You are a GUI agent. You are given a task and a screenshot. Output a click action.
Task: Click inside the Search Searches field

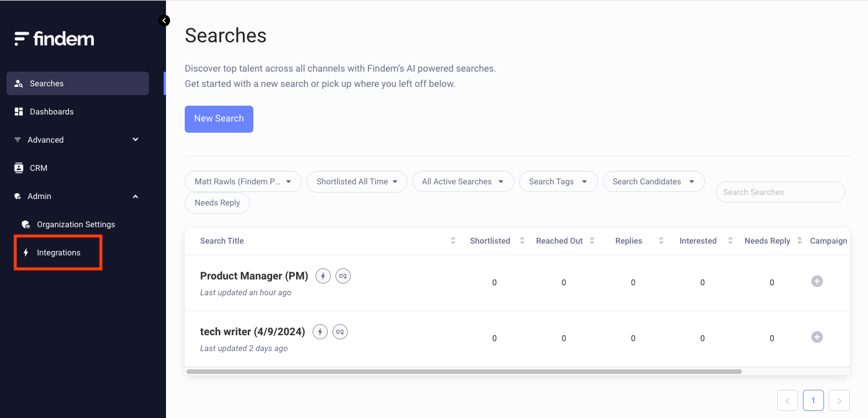[x=780, y=192]
